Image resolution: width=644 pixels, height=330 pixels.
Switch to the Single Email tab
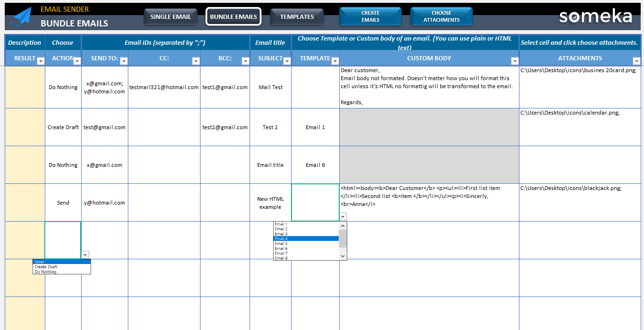[x=170, y=16]
